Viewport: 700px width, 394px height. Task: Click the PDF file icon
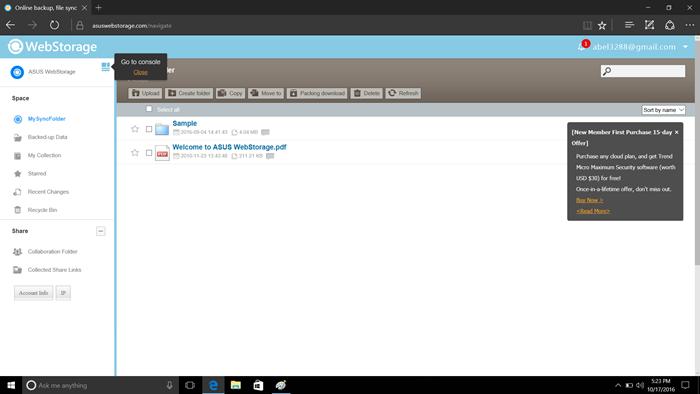(162, 153)
